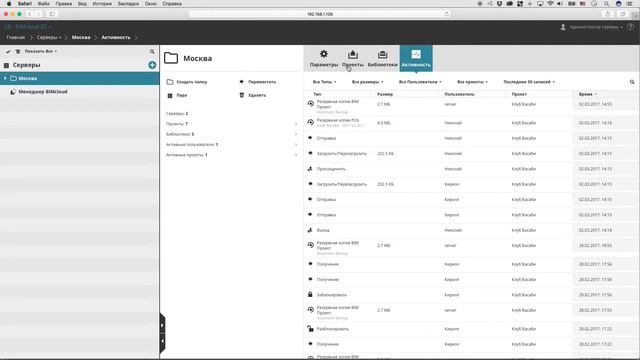
Task: Open the Последние 50 записей dropdown
Action: [529, 82]
